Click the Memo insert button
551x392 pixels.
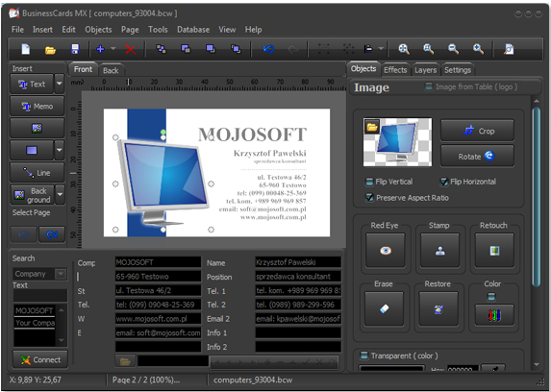point(37,106)
